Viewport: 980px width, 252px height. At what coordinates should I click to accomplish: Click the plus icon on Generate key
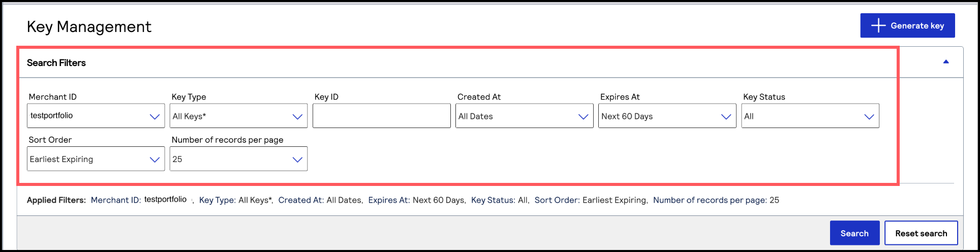coord(878,25)
